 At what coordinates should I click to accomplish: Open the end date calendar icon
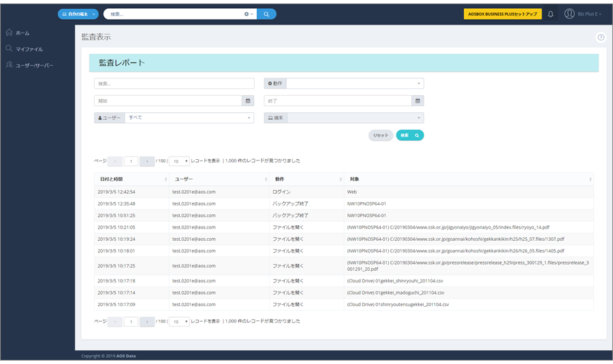click(x=418, y=101)
